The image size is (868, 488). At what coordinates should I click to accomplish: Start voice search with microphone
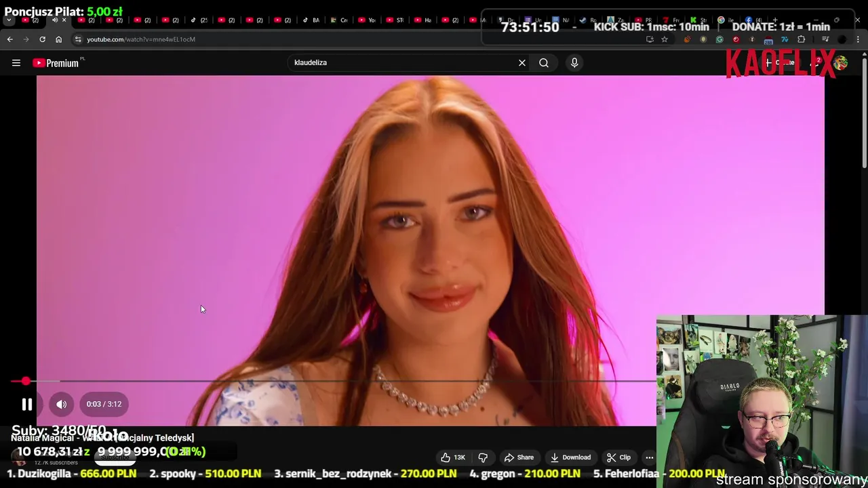pos(574,62)
